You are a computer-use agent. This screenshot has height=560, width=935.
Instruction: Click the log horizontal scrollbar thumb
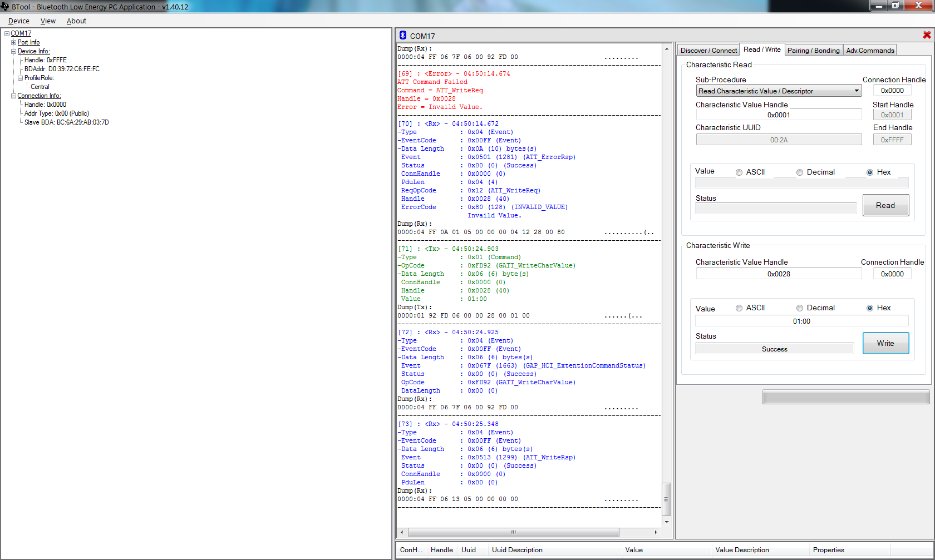coord(513,532)
